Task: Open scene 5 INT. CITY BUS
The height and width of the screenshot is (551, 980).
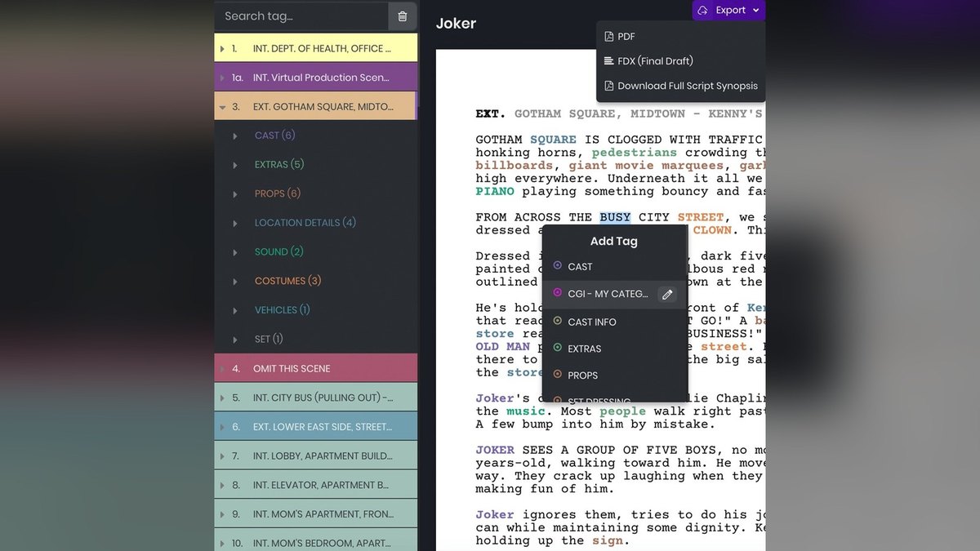Action: pos(316,398)
